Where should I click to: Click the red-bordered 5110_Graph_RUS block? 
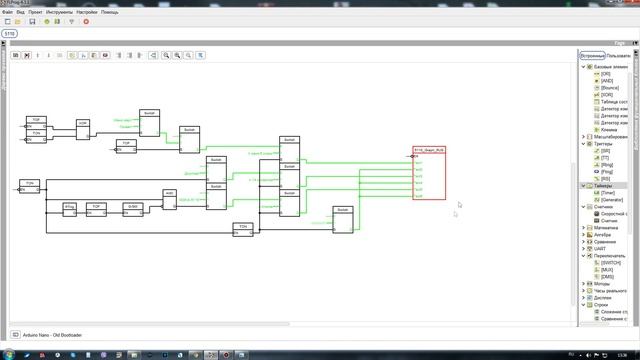click(429, 173)
